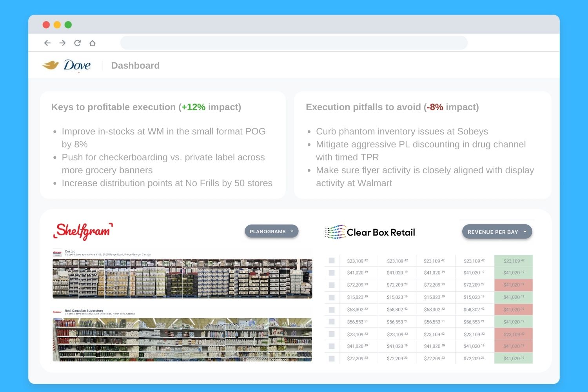The width and height of the screenshot is (588, 392).
Task: Check the $23,109 row ending in green
Action: pos(332,261)
